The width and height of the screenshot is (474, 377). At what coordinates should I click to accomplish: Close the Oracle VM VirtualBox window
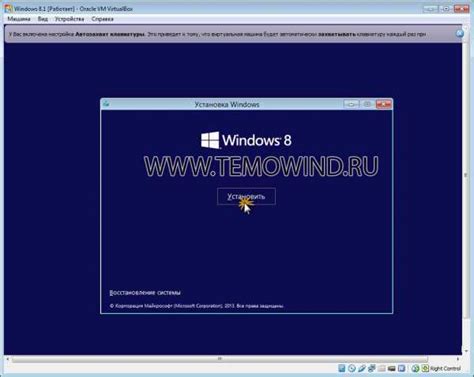462,9
